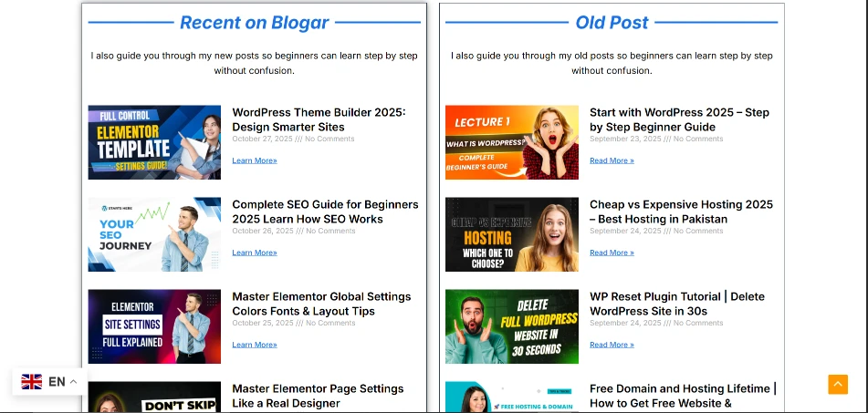Click Learn More under Complete SEO Guide

(255, 253)
